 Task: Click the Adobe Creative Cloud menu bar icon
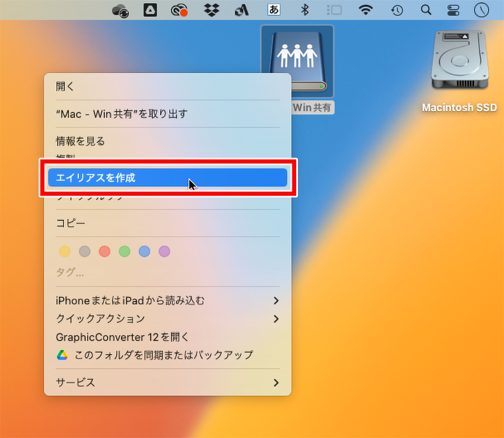180,10
